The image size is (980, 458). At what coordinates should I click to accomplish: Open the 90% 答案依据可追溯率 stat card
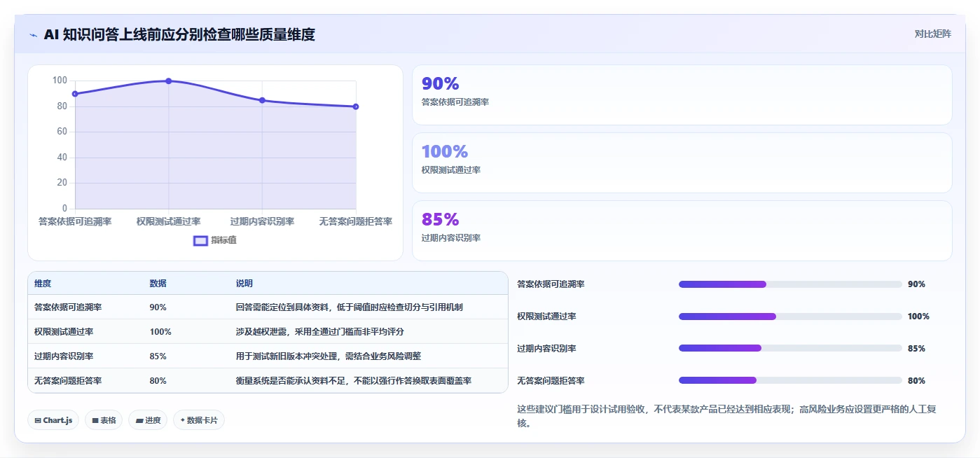coord(682,95)
